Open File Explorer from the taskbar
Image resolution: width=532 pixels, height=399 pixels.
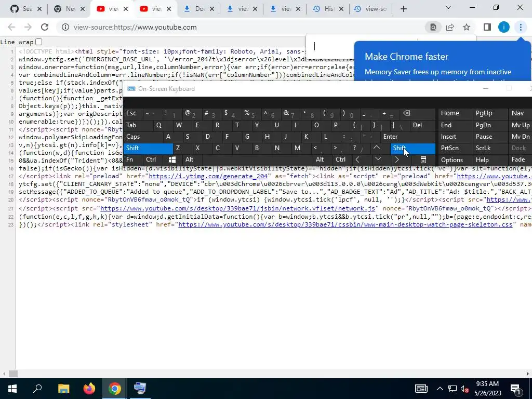pos(63,389)
